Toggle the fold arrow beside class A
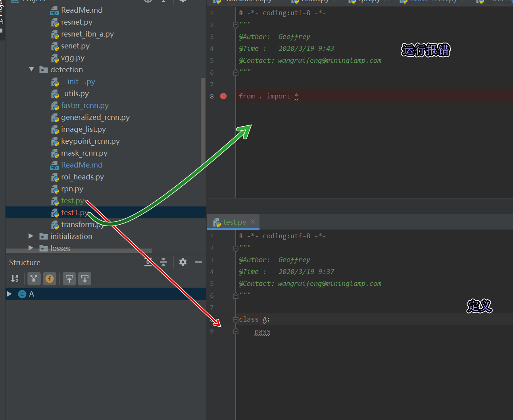The width and height of the screenshot is (513, 420). (x=236, y=319)
